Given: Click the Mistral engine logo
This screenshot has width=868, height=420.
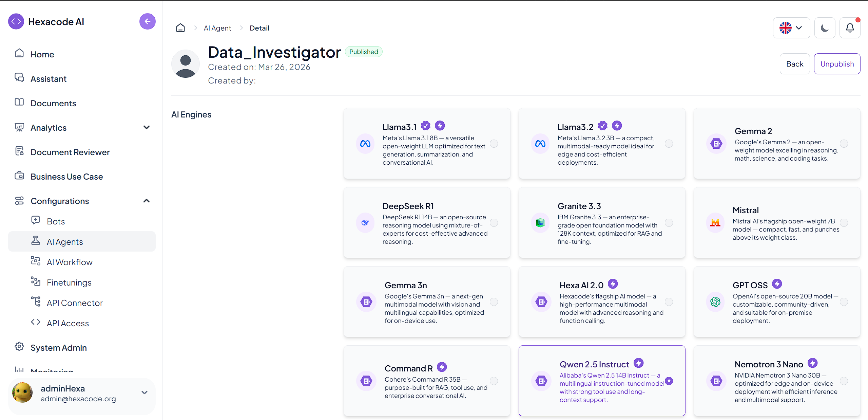Looking at the screenshot, I should point(715,223).
